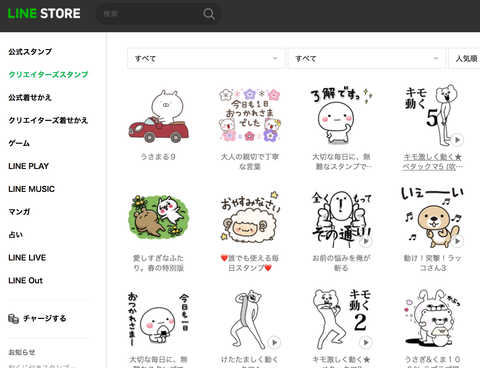Image resolution: width=480 pixels, height=368 pixels.
Task: Open the 今日も1日おつかれさまでした flower sticker
Action: 250,115
